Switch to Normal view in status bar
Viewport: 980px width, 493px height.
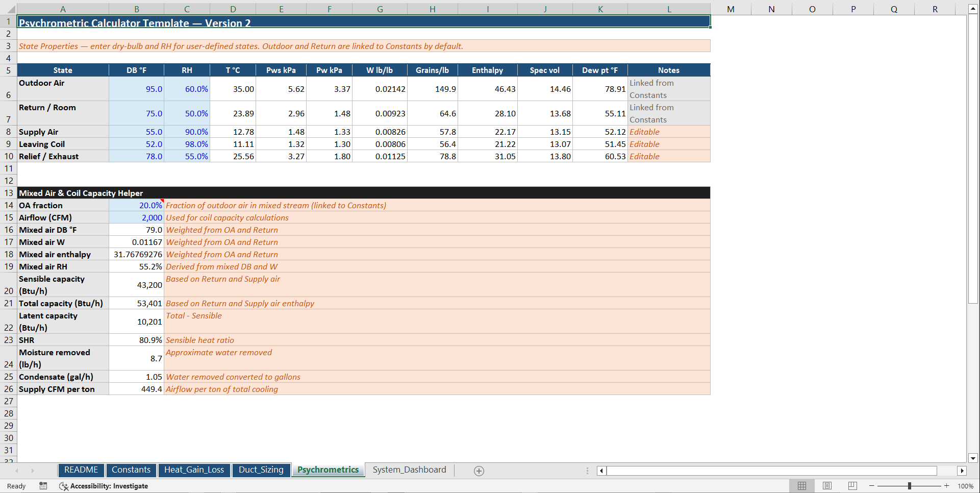pos(801,486)
